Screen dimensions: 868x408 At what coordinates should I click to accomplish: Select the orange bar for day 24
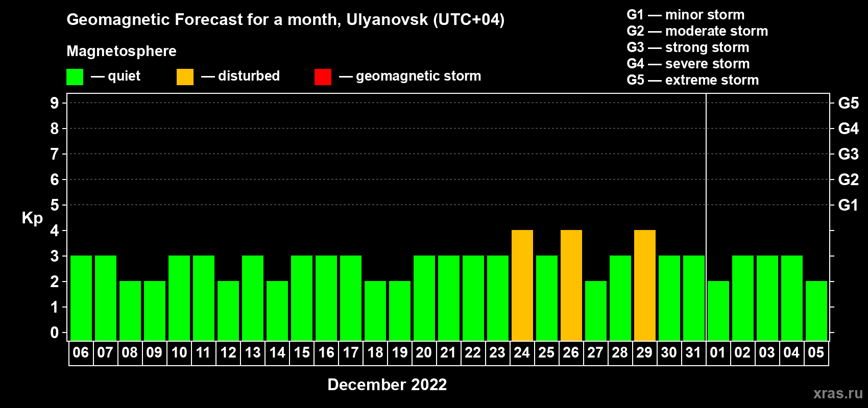tap(522, 285)
